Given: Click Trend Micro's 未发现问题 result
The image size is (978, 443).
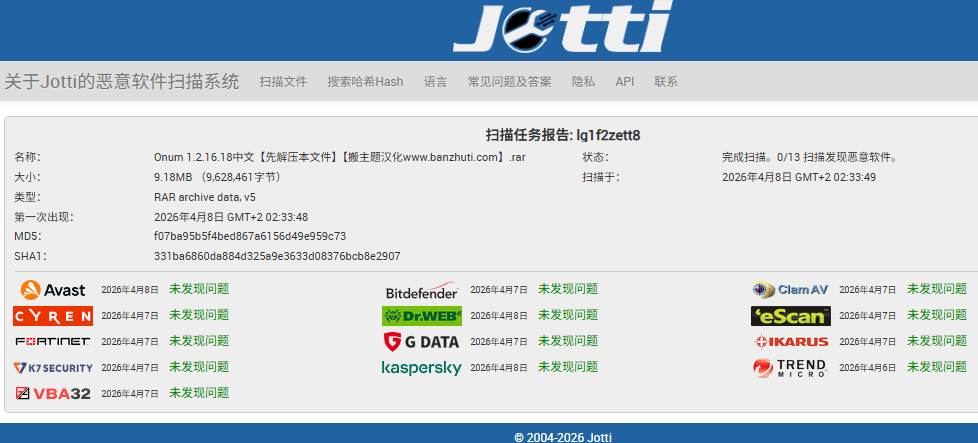Looking at the screenshot, I should pyautogui.click(x=937, y=367).
